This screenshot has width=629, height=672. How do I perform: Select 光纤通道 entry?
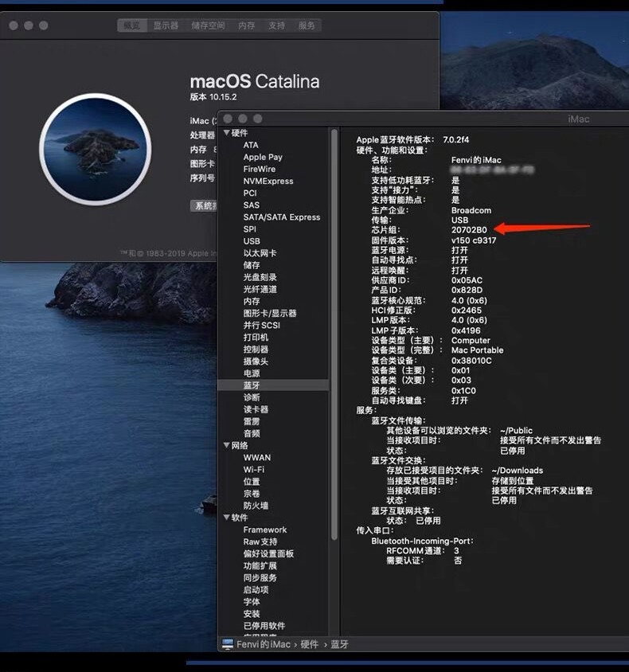click(260, 289)
